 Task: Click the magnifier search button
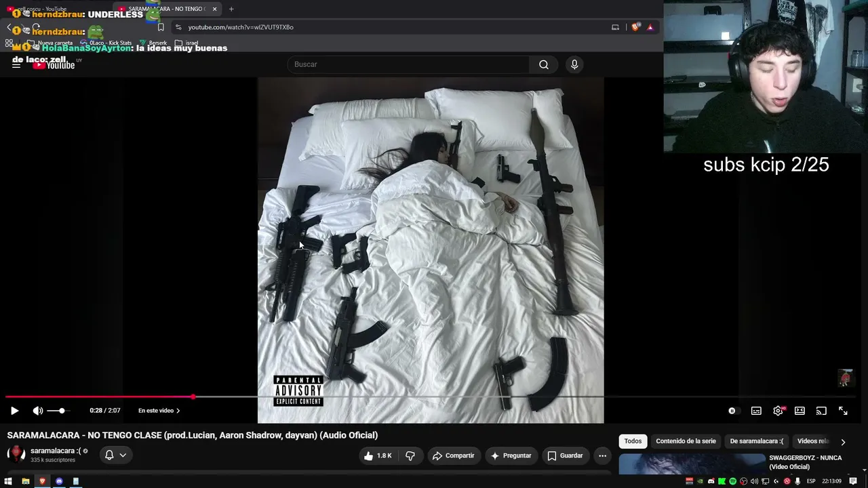point(544,64)
